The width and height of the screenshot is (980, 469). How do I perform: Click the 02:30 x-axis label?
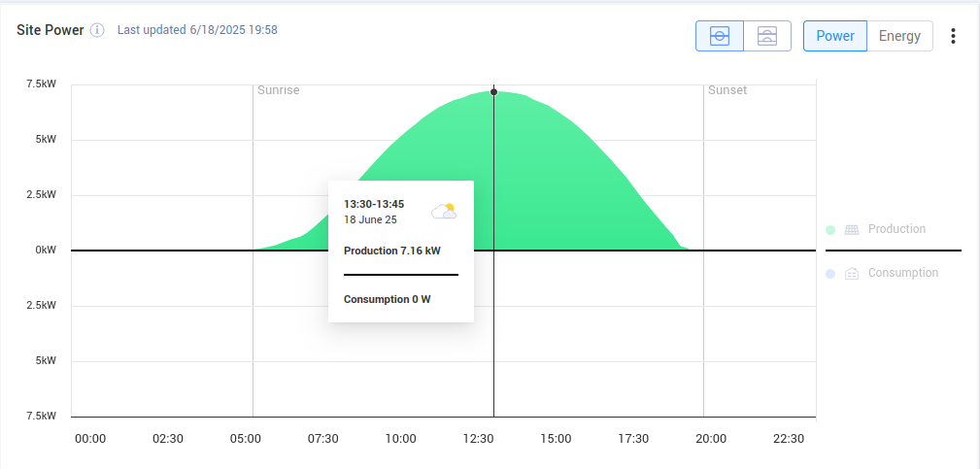168,439
